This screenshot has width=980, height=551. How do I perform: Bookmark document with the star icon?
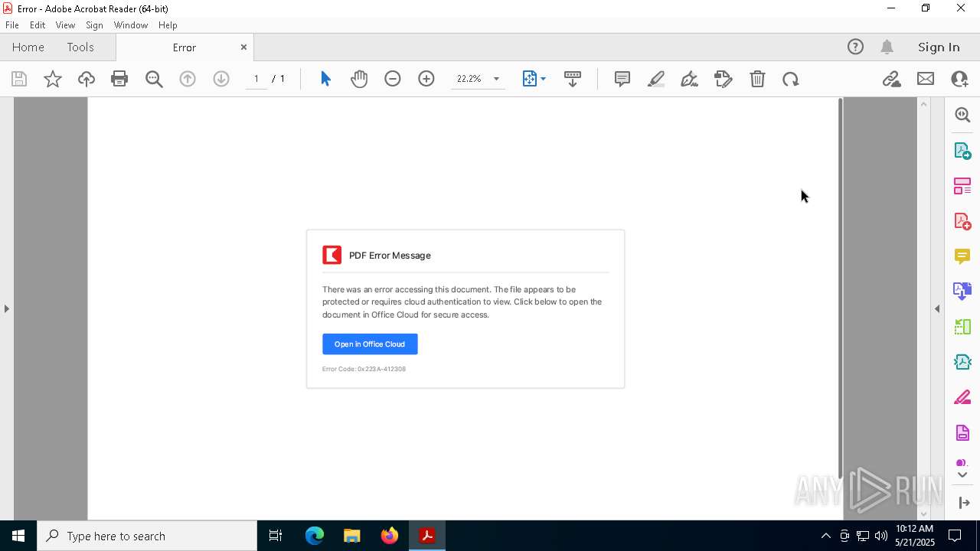point(53,79)
